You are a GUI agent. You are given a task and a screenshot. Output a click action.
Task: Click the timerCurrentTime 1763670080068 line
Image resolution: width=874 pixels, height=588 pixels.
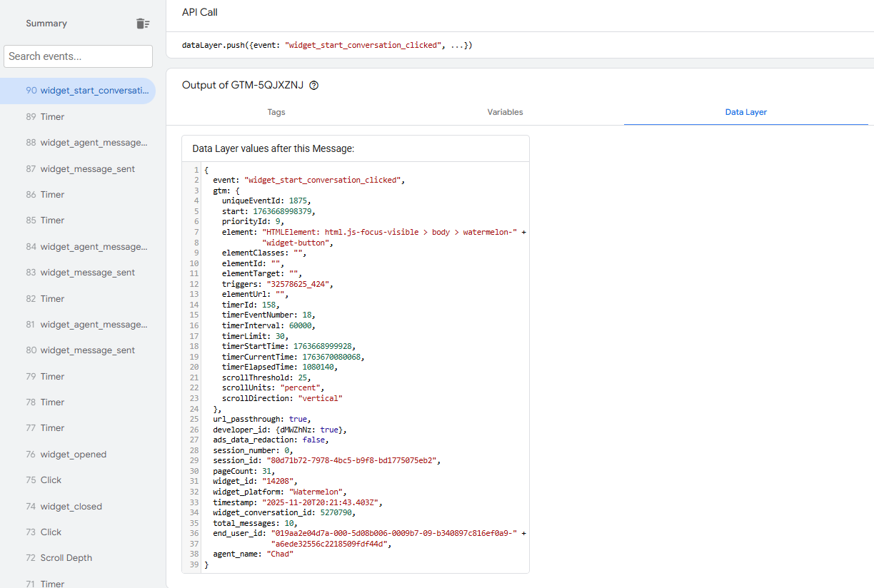click(293, 356)
